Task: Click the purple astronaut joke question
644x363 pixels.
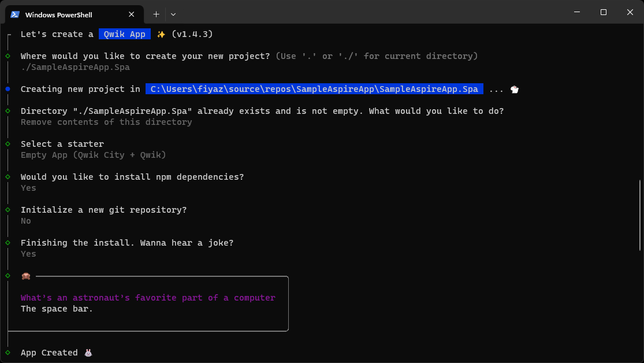Action: coord(148,298)
